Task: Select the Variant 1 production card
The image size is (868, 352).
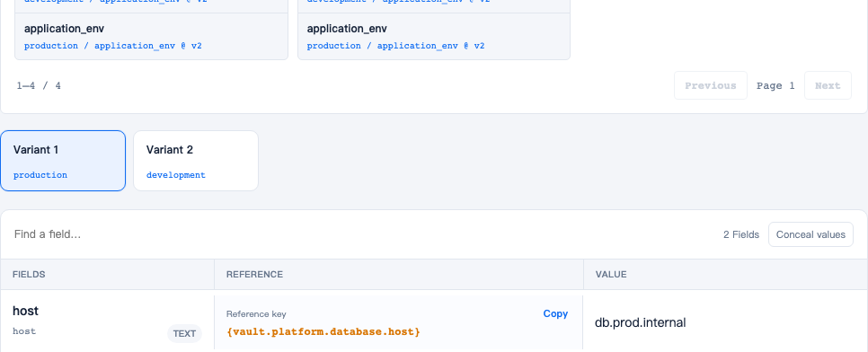Action: 63,161
